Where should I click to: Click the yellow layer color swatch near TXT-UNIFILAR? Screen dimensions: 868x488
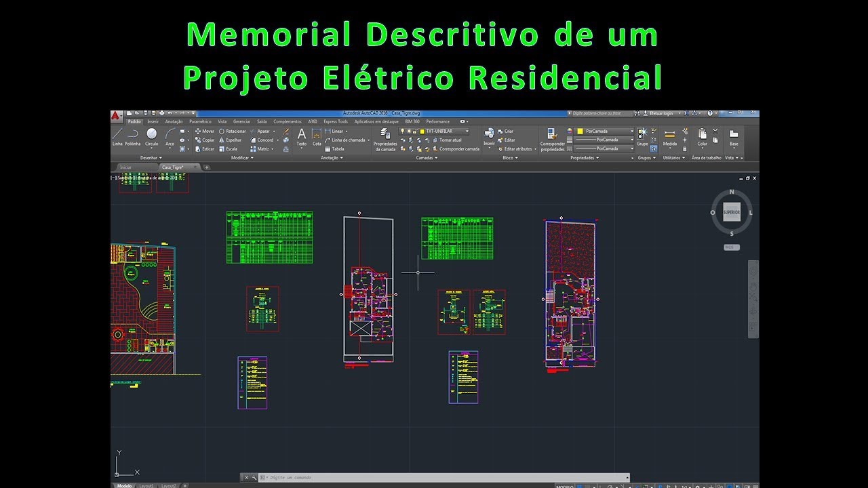click(422, 131)
